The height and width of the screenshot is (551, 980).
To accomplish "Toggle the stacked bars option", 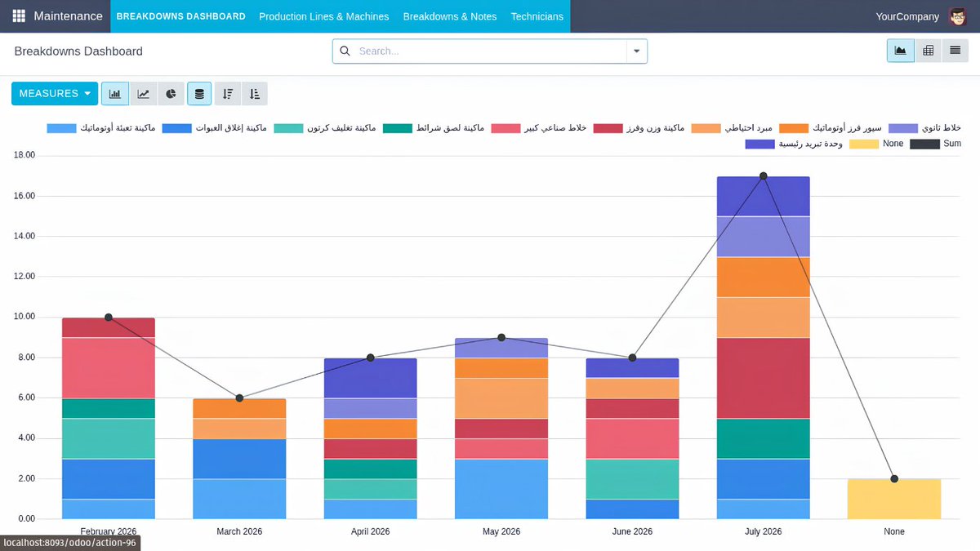I will [200, 94].
